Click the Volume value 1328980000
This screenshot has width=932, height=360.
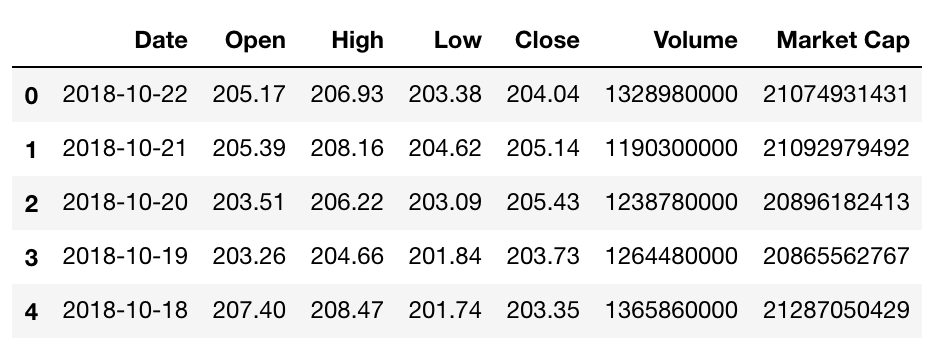[672, 94]
